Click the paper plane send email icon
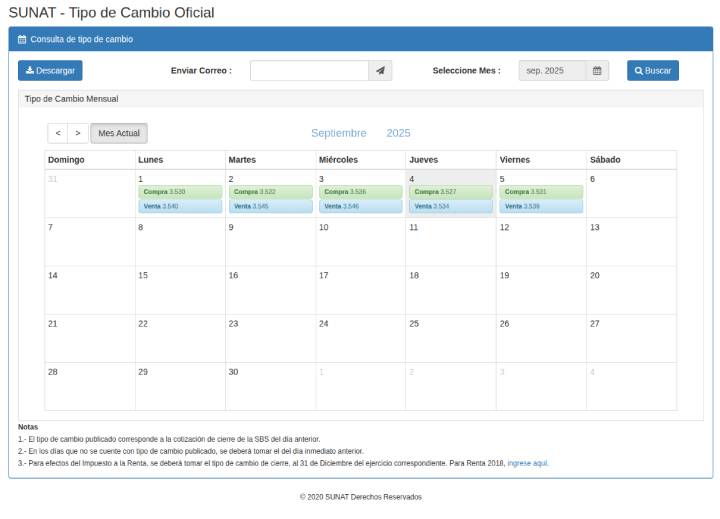 (380, 71)
